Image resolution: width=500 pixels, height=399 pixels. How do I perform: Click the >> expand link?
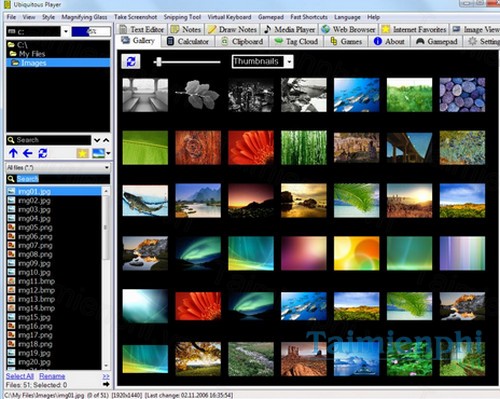click(x=106, y=376)
